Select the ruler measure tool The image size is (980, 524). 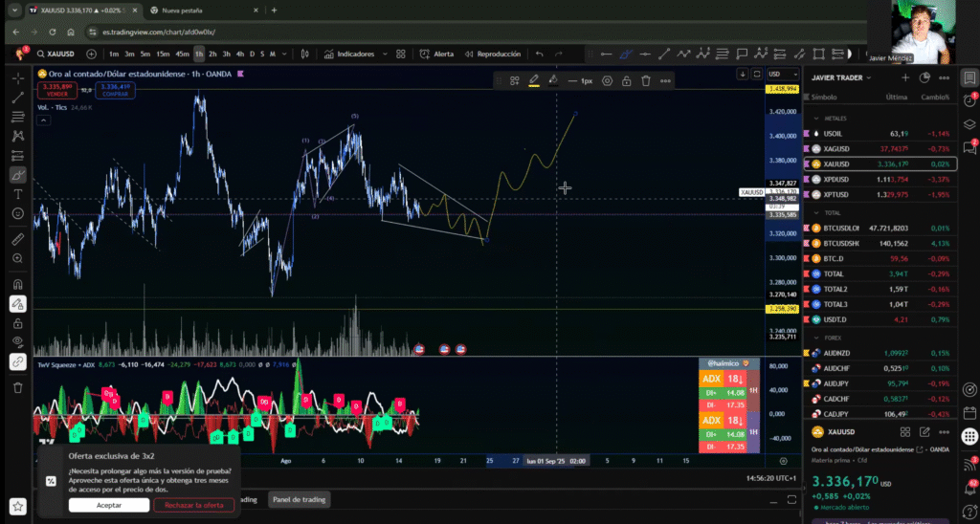tap(18, 239)
